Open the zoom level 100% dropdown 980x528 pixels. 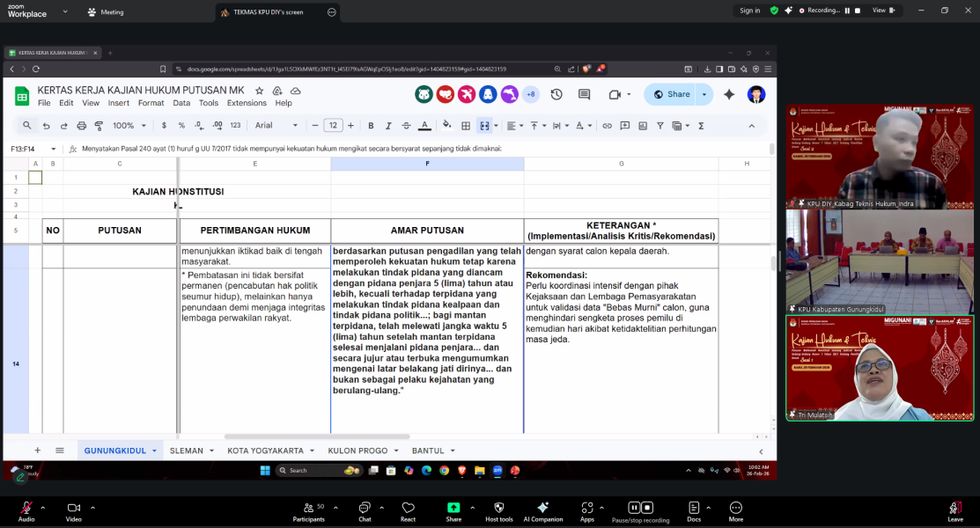click(129, 126)
